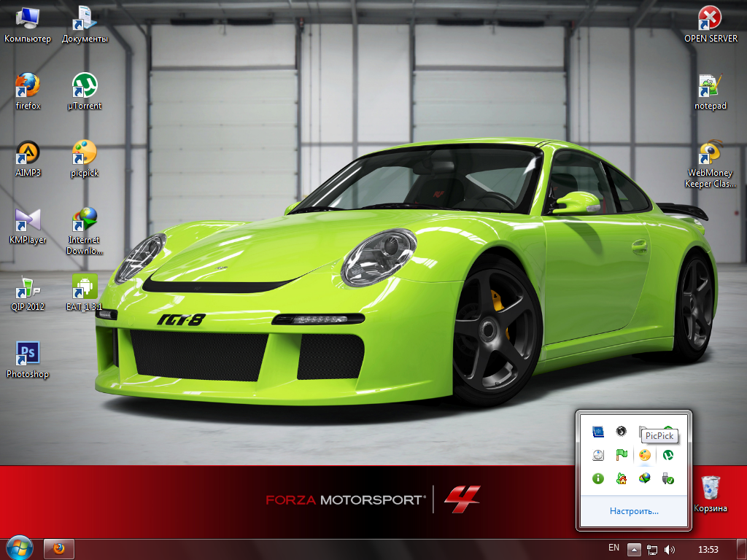Click the PicPick palette icon in tray popup
The image size is (747, 560).
645,455
